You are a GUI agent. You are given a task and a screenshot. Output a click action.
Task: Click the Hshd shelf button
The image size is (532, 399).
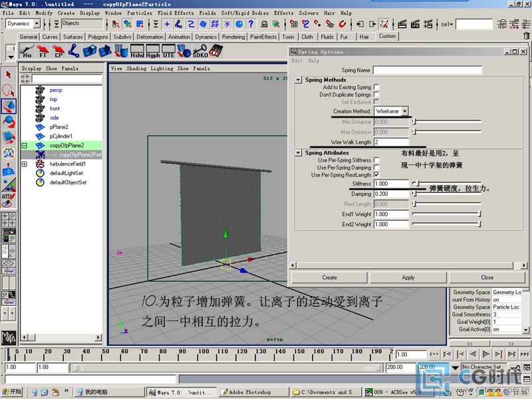pyautogui.click(x=137, y=51)
